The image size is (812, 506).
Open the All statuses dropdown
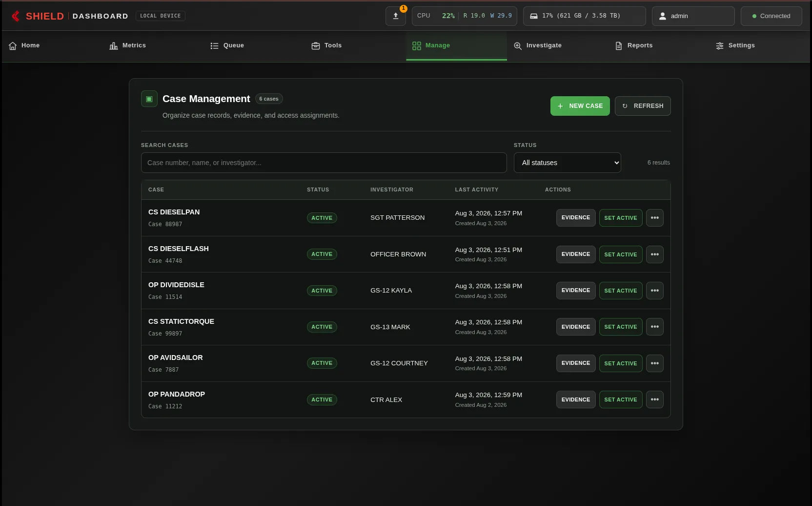pos(568,163)
